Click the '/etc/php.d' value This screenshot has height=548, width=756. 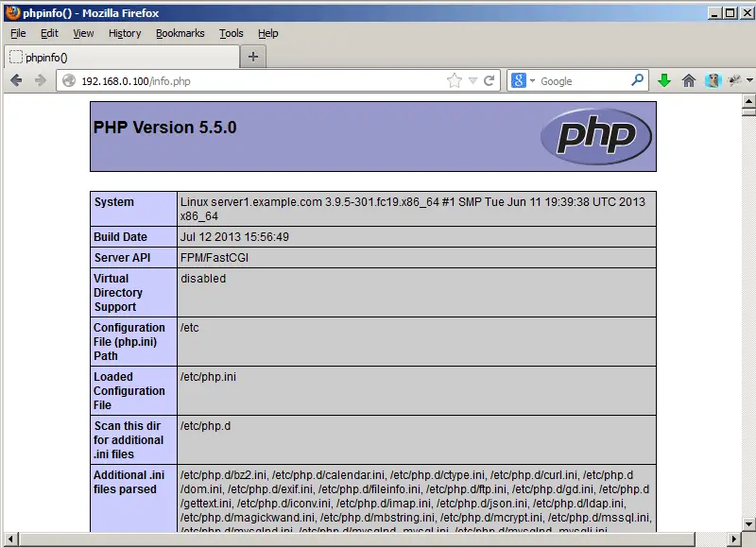(x=205, y=426)
